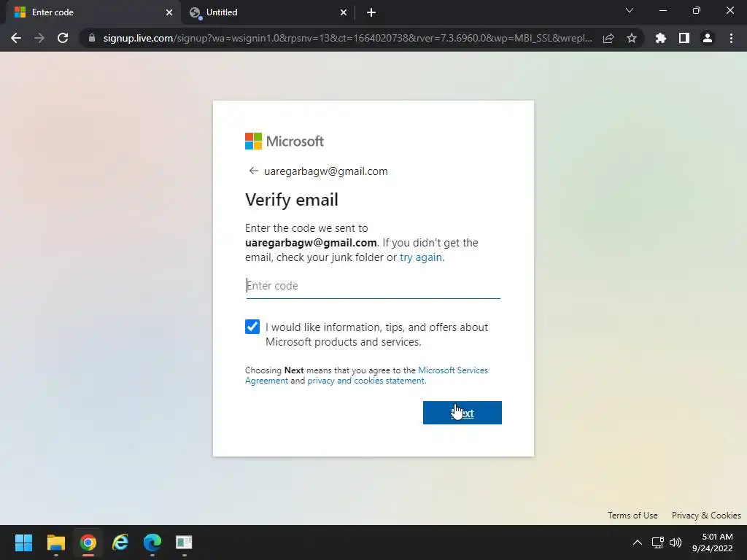Click the address bar URL
747x560 pixels.
(x=348, y=38)
